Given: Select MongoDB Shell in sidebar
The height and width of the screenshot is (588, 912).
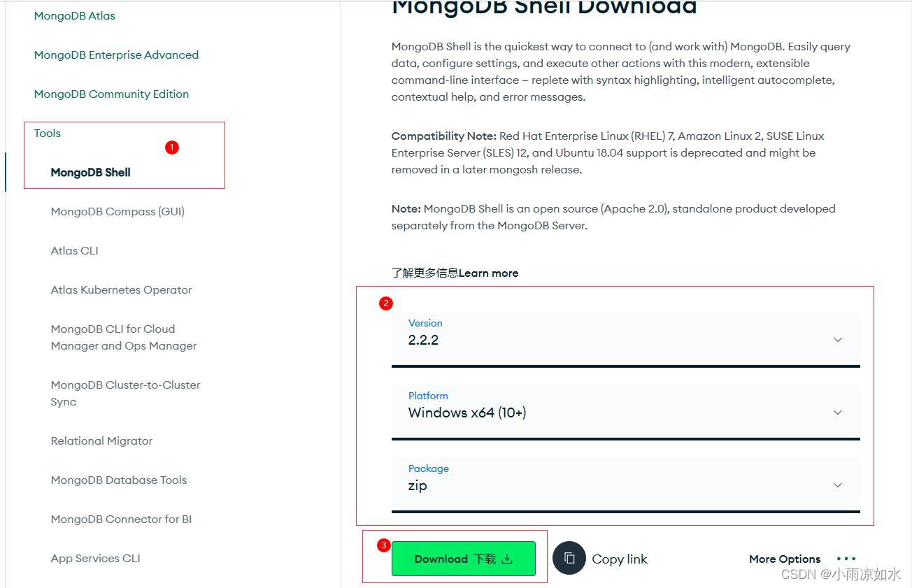Looking at the screenshot, I should pyautogui.click(x=91, y=172).
